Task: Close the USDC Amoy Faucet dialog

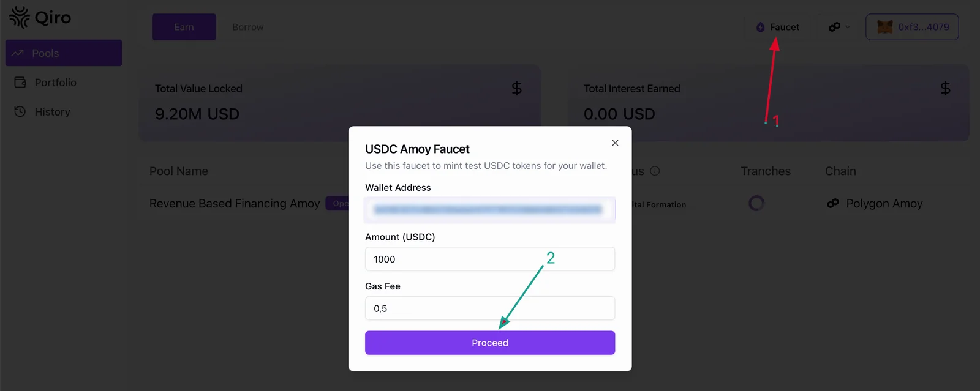Action: [x=615, y=143]
